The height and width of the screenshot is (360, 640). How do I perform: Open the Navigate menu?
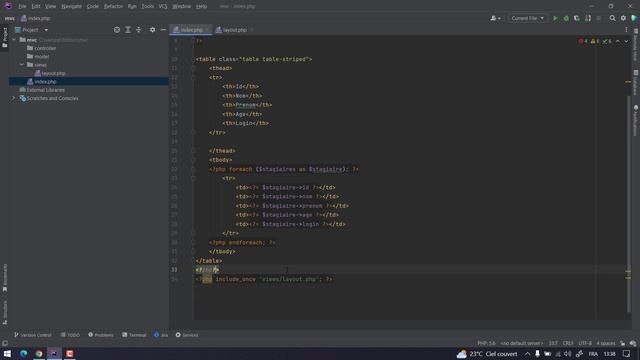(x=71, y=6)
